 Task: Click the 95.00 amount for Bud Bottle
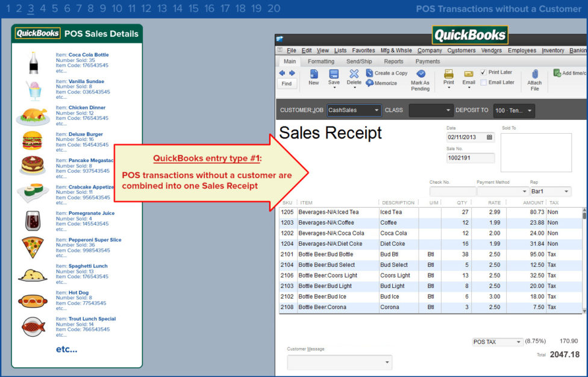coord(526,255)
